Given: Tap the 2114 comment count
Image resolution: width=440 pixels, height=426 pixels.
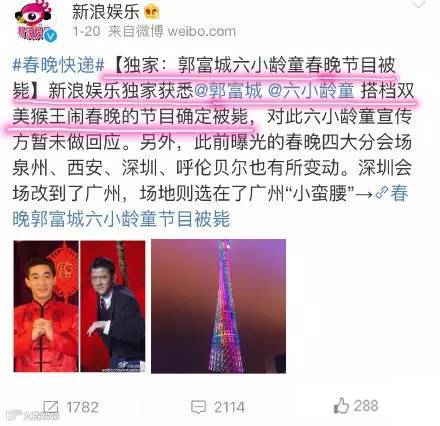Looking at the screenshot, I should (x=229, y=407).
